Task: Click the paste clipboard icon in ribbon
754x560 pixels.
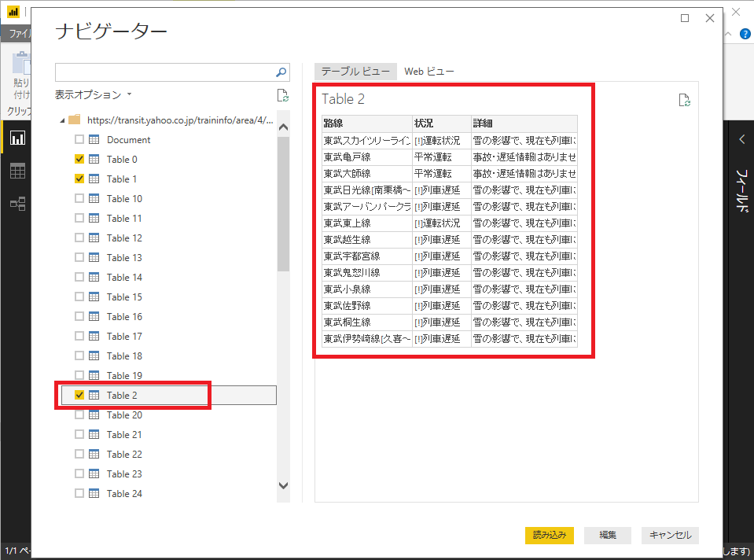Action: 21,63
